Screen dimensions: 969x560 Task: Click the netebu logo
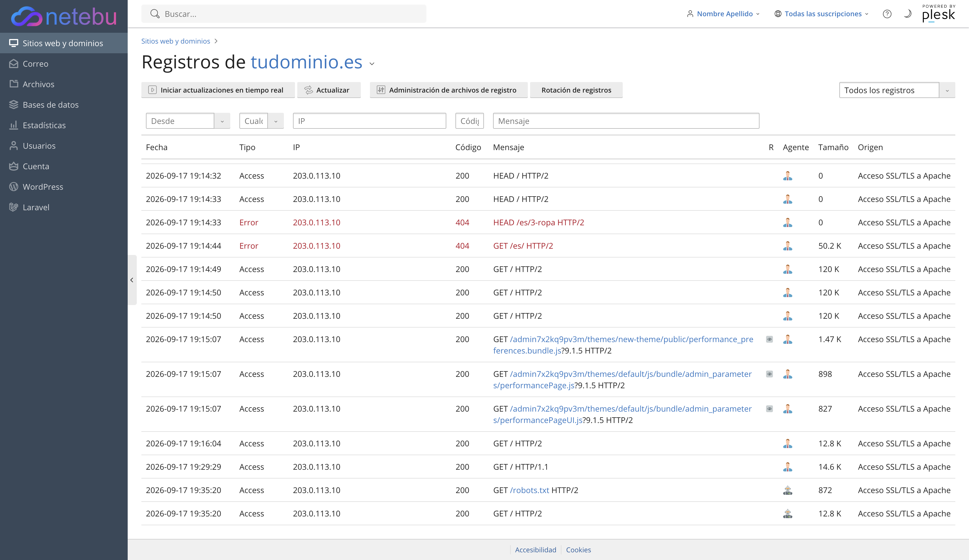(64, 17)
